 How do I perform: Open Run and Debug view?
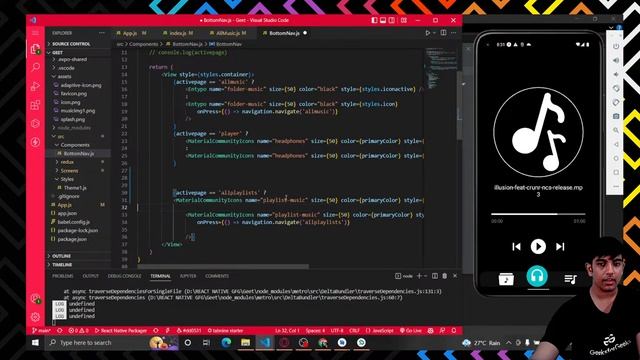point(36,86)
